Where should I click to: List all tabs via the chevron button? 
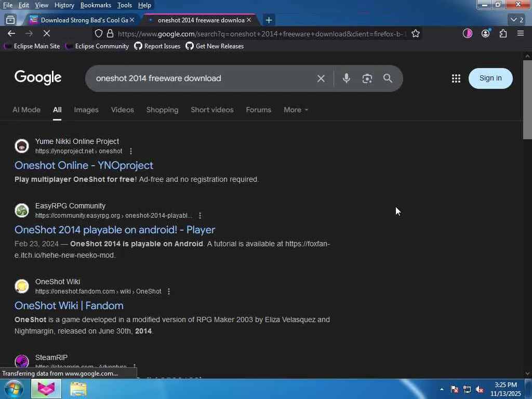[x=517, y=20]
